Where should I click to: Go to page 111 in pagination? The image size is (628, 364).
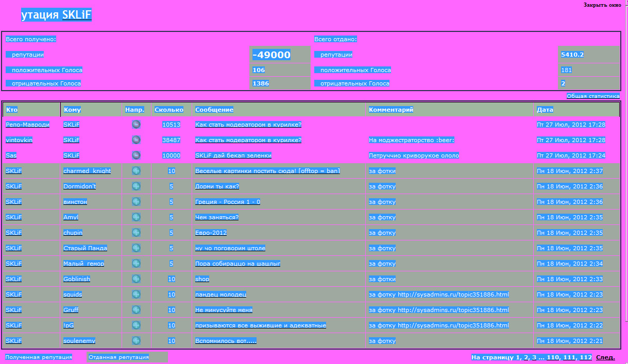(x=569, y=357)
